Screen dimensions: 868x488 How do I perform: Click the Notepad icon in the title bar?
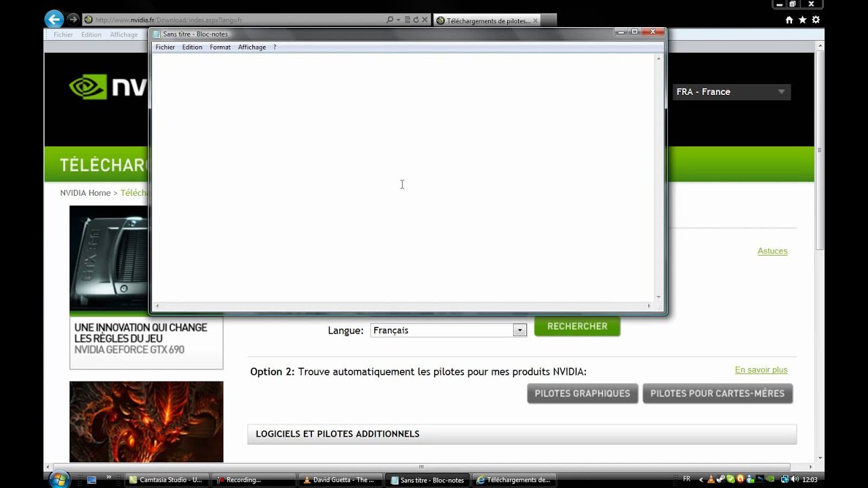pos(157,34)
